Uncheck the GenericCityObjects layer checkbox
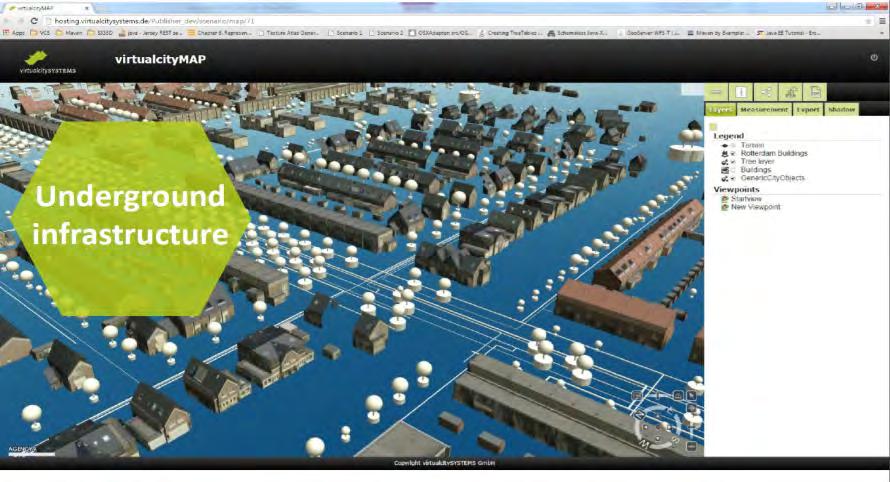The height and width of the screenshot is (482, 890). coord(733,178)
